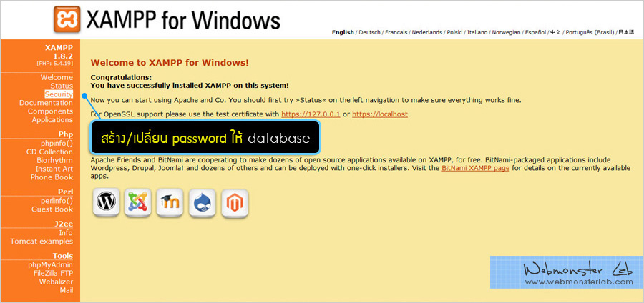This screenshot has height=303, width=644.
Task: Open the Webalizer link
Action: [57, 282]
